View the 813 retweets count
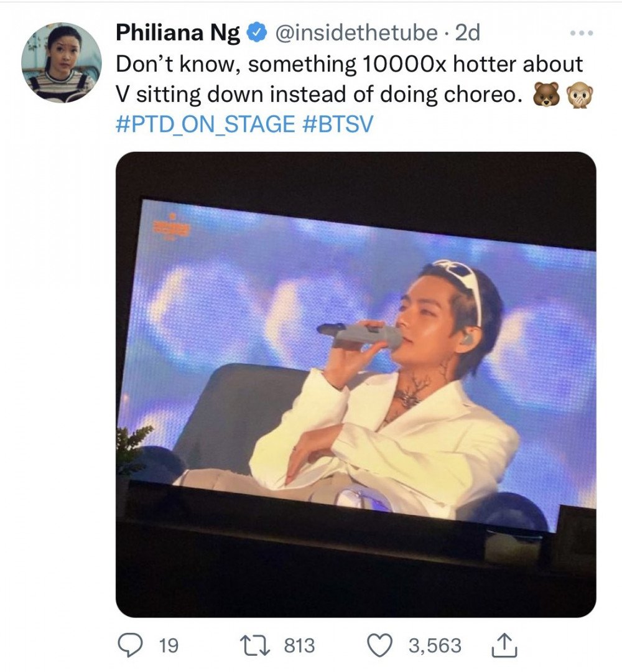The image size is (622, 672). [300, 645]
